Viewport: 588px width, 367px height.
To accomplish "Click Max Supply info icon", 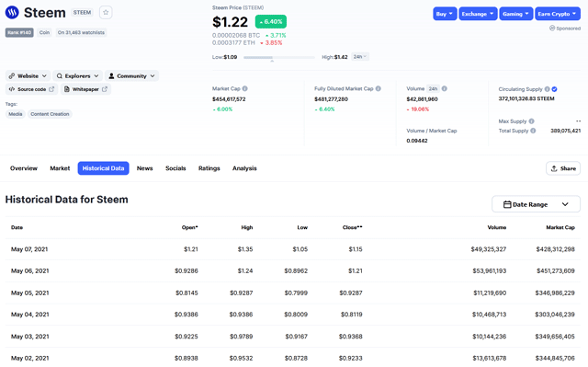I will coord(531,121).
